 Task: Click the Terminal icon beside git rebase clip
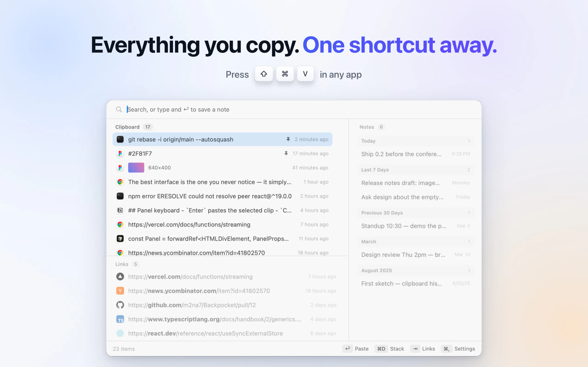tap(120, 139)
